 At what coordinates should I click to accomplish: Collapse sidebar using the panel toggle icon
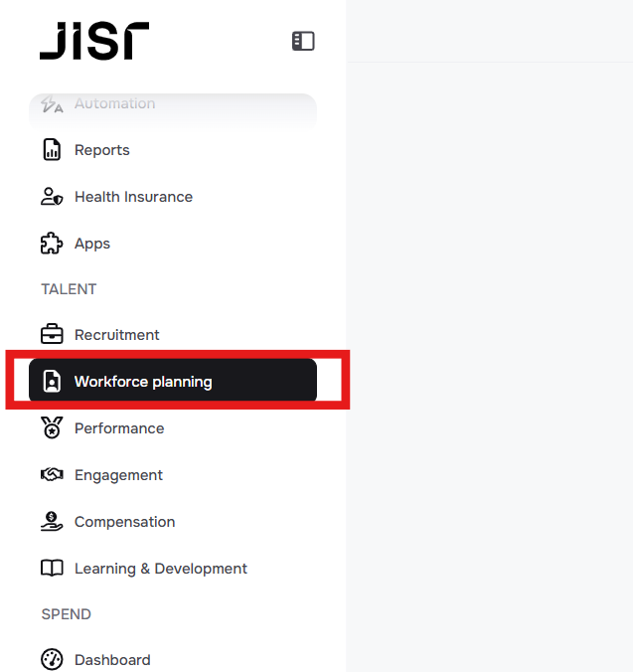[303, 41]
